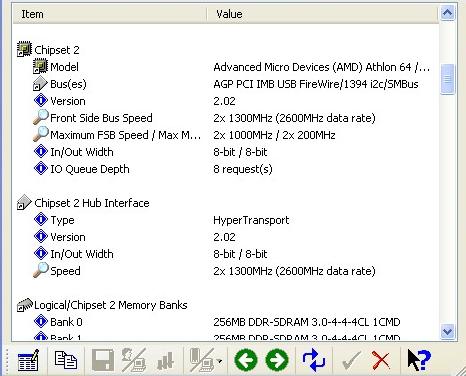Click the info icon beside Bank 0
Viewport: 466px width, 376px height.
(x=41, y=322)
